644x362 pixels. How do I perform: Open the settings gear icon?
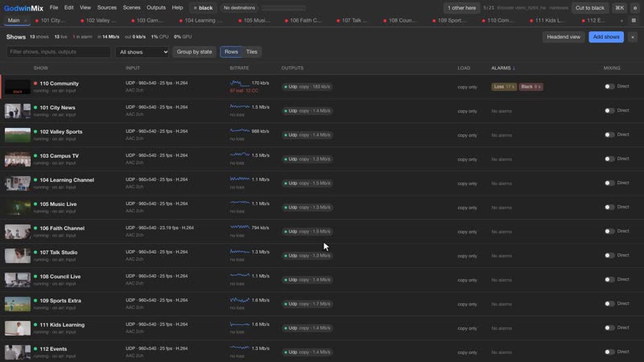click(x=635, y=8)
